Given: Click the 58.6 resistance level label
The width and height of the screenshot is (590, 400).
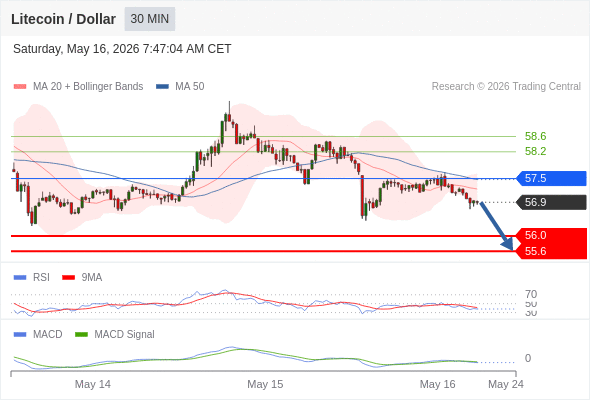Looking at the screenshot, I should (535, 136).
